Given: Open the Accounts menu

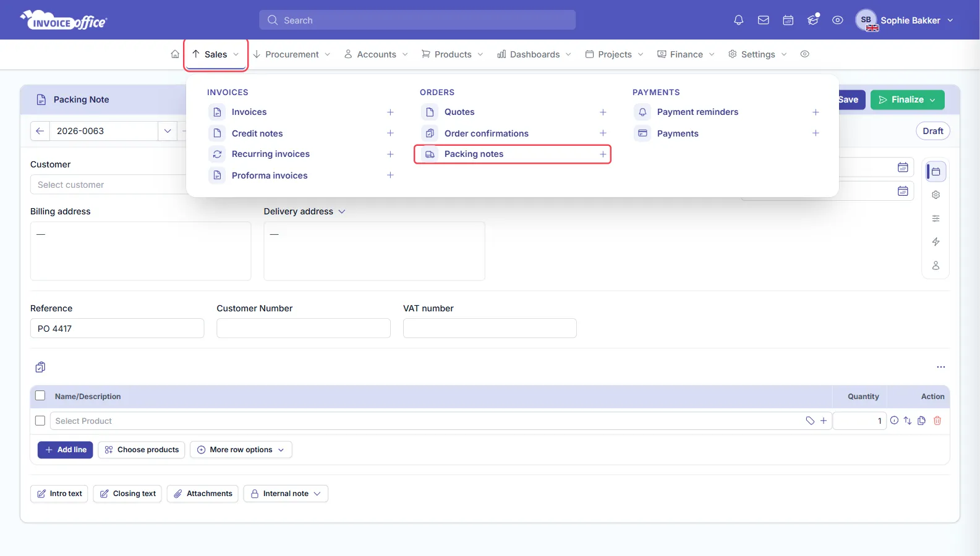Looking at the screenshot, I should (x=376, y=54).
